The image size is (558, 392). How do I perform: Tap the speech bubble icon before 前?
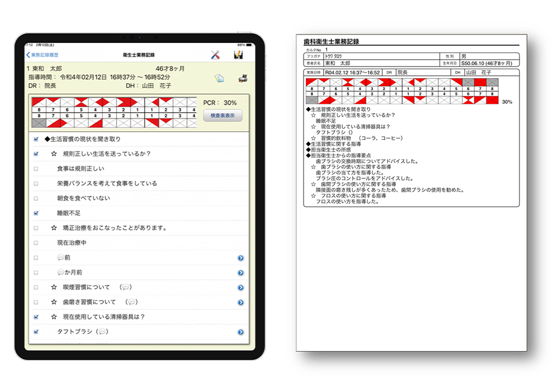[x=61, y=258]
